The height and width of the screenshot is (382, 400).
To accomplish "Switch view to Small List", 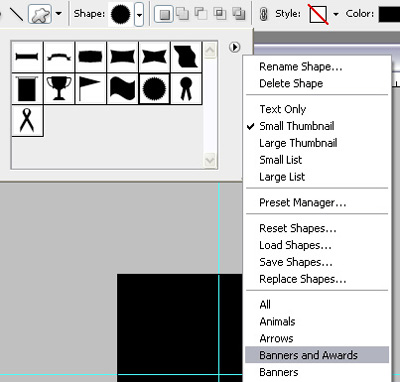I will coord(280,160).
